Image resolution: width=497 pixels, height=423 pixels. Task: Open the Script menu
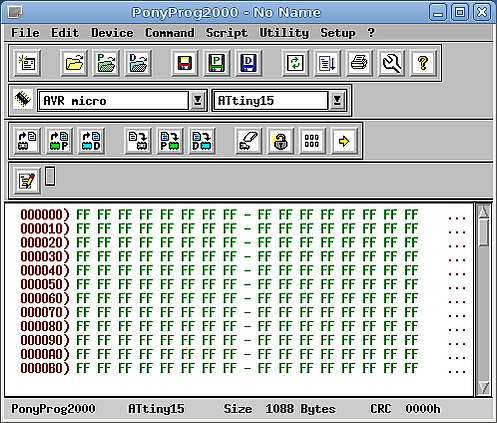pyautogui.click(x=227, y=33)
